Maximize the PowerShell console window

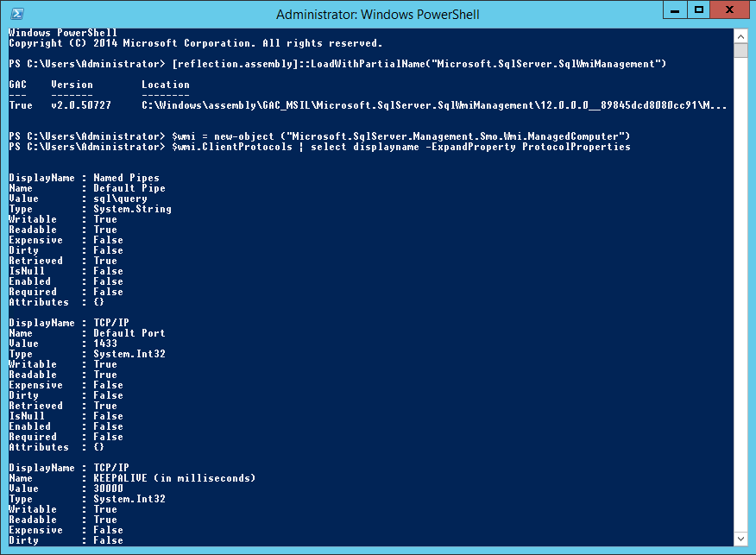click(699, 9)
